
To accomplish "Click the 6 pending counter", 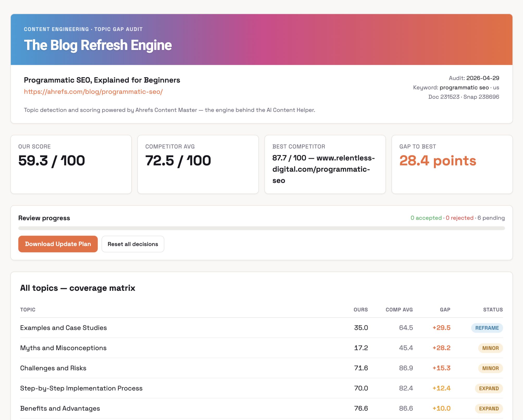I will 491,218.
